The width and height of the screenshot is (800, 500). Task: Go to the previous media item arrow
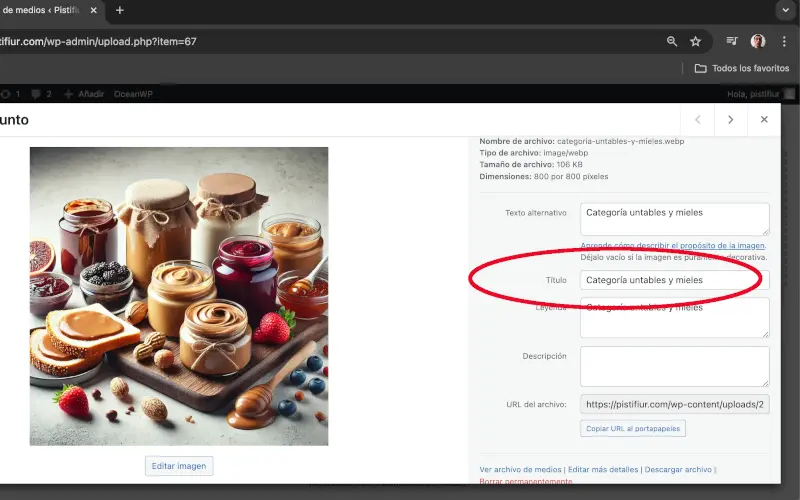coord(697,120)
